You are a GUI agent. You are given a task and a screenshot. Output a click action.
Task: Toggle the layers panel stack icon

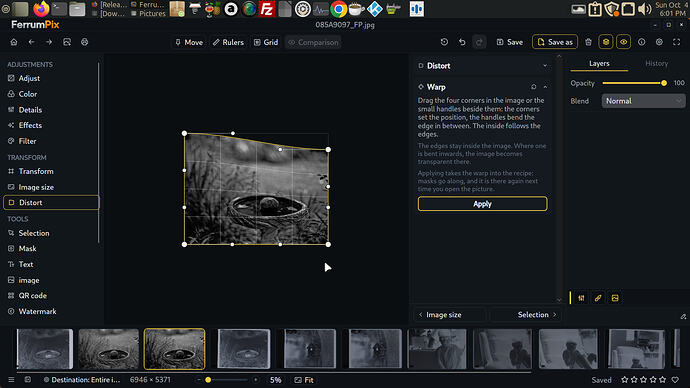point(606,42)
